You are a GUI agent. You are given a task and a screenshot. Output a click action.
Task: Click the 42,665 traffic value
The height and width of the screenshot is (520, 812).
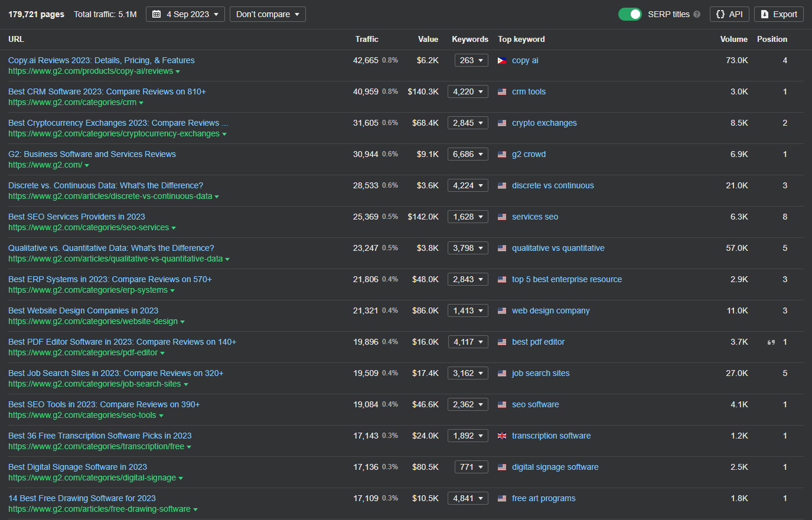point(366,60)
